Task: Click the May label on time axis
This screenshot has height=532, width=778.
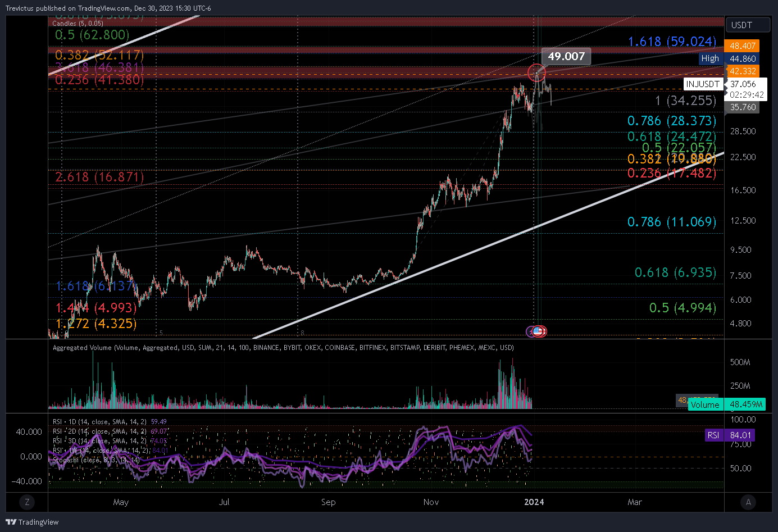Action: [x=121, y=502]
